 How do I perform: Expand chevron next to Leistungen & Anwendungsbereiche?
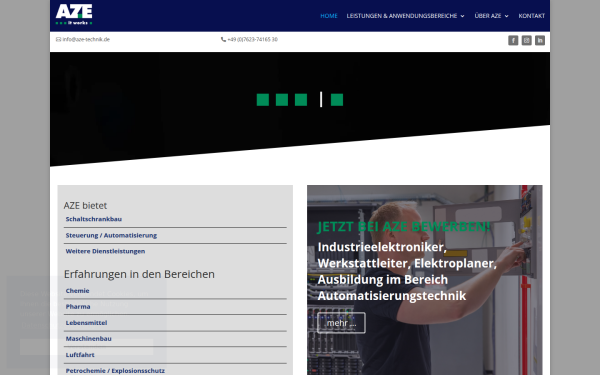[x=462, y=16]
